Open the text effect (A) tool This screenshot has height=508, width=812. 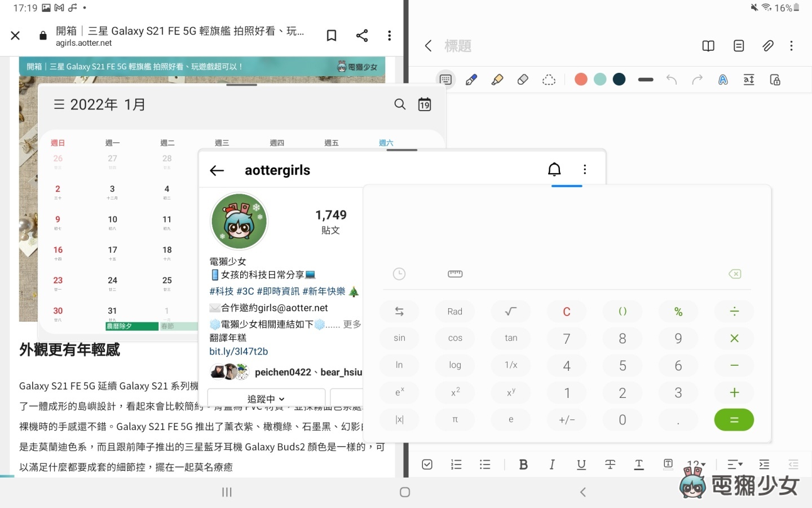[x=723, y=80]
